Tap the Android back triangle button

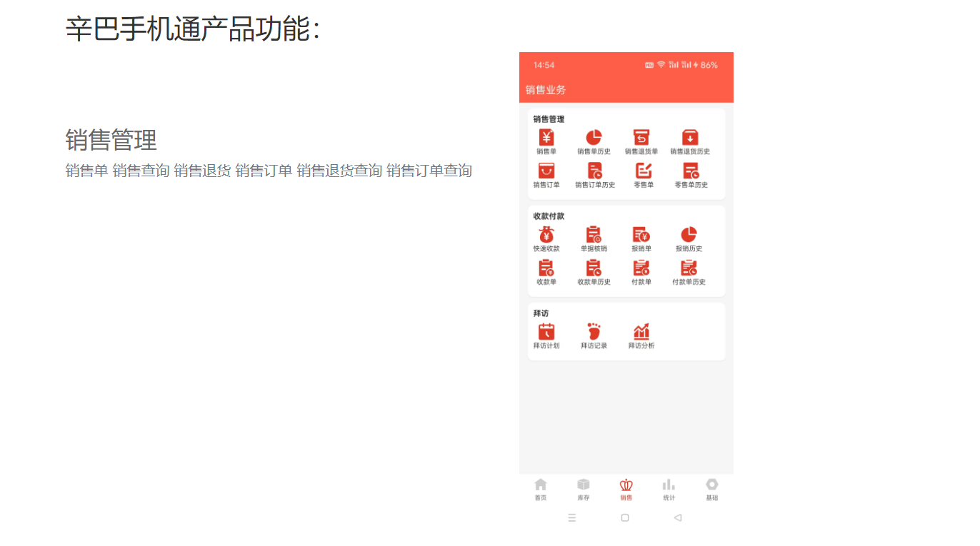point(678,518)
